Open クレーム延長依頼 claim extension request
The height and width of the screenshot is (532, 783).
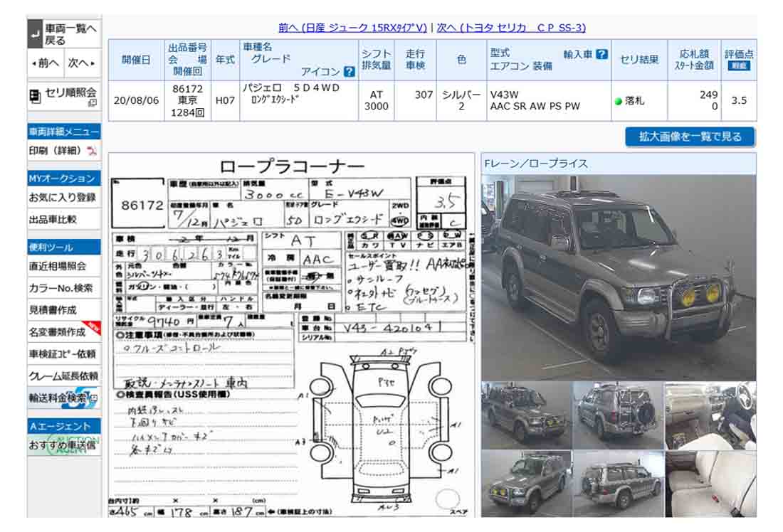click(64, 376)
